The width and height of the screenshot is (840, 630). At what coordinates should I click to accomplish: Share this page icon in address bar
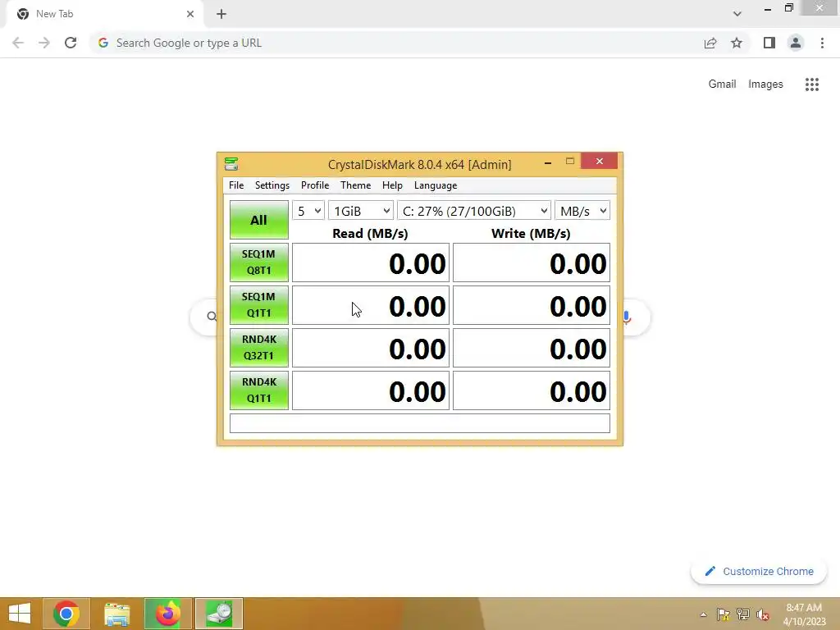[x=710, y=43]
